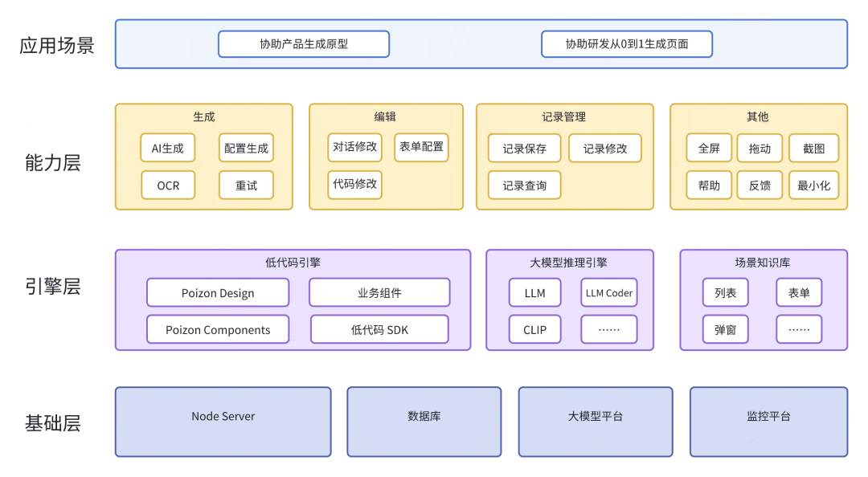
Task: Choose the 代码修改 box
Action: coord(354,184)
